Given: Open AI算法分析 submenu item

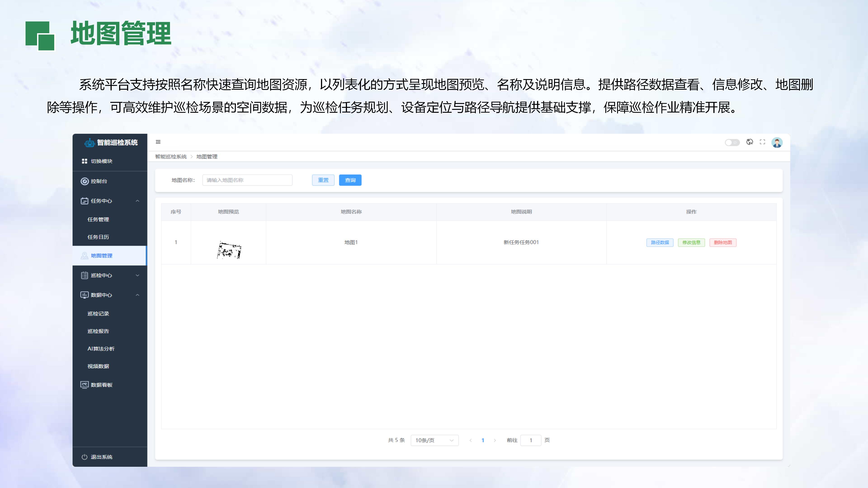Looking at the screenshot, I should (110, 349).
